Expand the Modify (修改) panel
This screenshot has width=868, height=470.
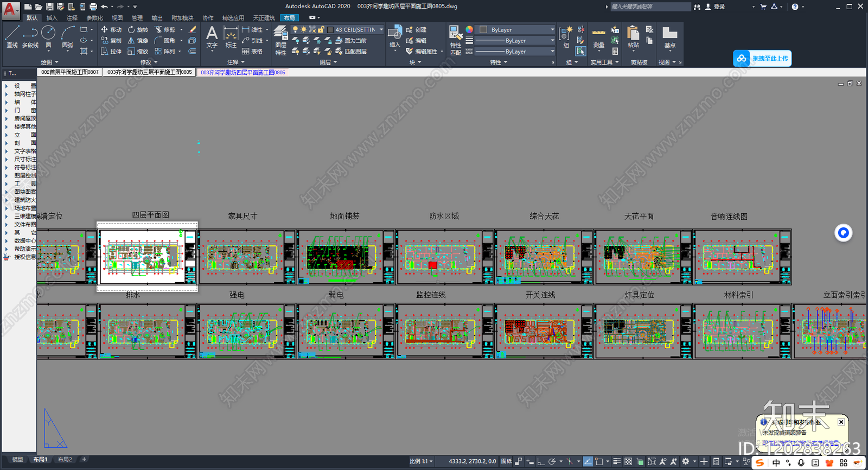pyautogui.click(x=149, y=62)
